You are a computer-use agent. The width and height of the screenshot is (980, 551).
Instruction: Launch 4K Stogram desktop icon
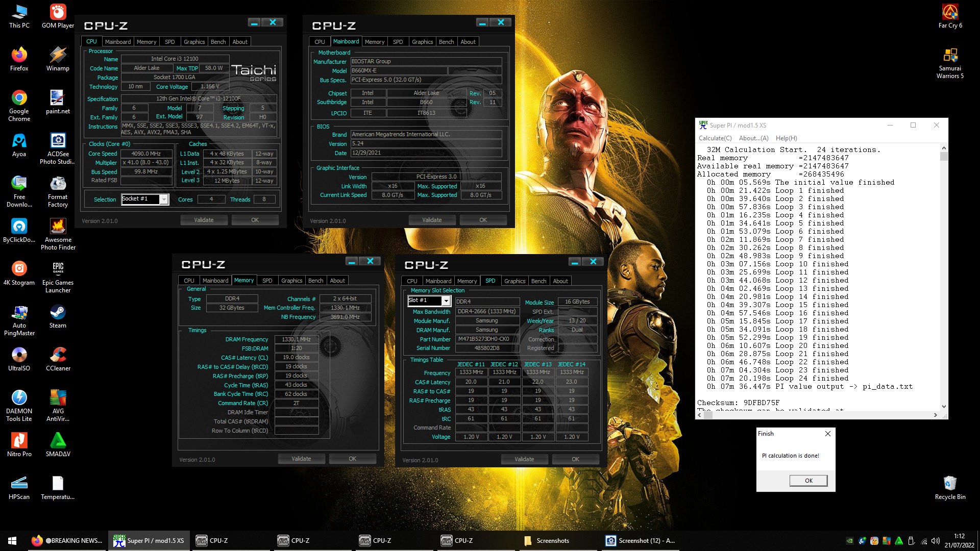pos(19,273)
